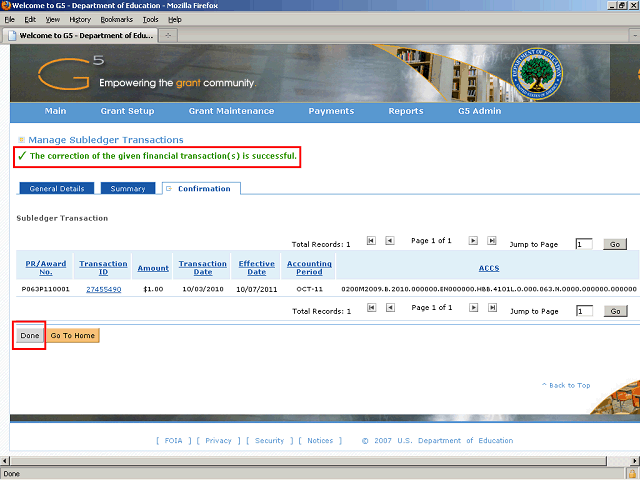Open the Reports menu
Viewport: 640px width, 480px height.
tap(406, 111)
